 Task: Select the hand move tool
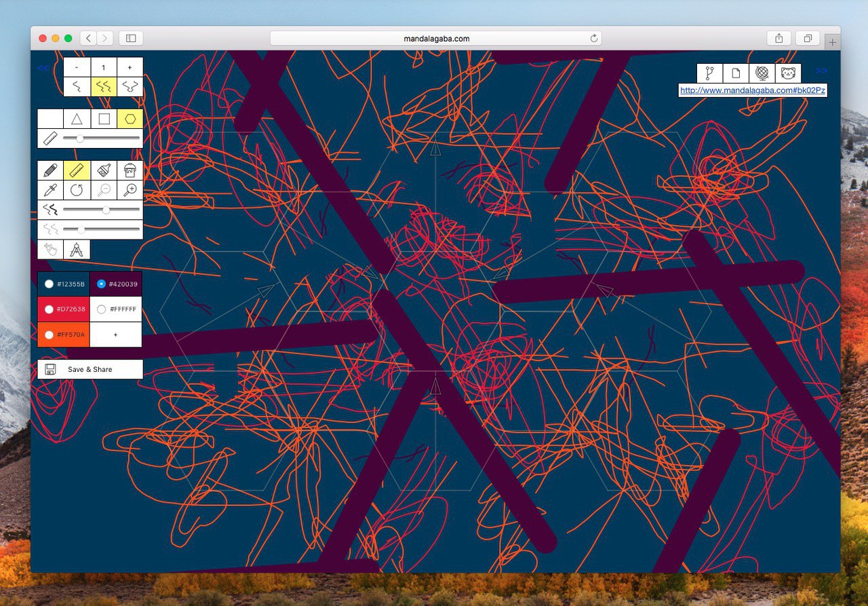(50, 249)
